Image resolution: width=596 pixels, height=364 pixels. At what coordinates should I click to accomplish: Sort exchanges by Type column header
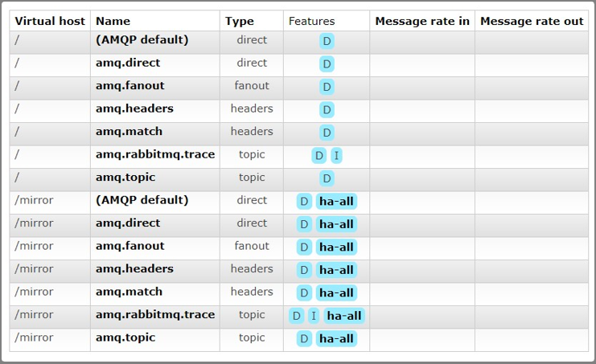coord(239,21)
